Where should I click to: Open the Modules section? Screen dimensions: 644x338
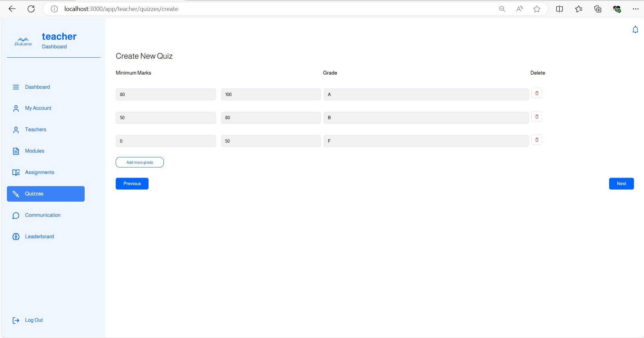[35, 151]
